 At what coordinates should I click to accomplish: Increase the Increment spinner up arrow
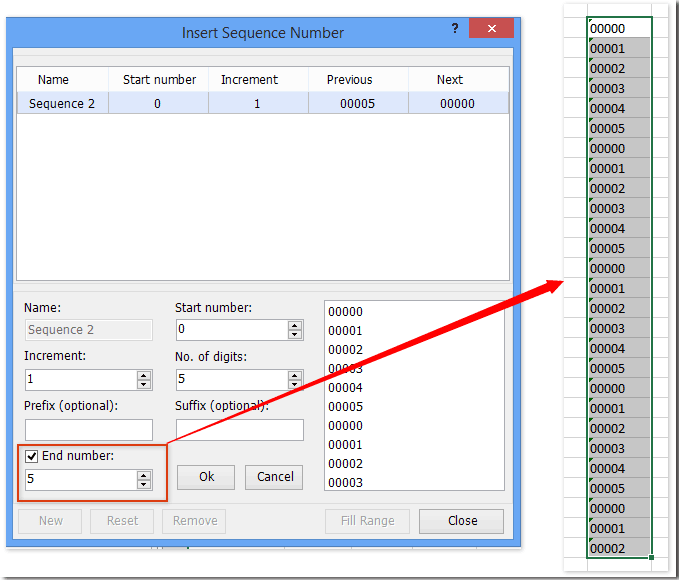pyautogui.click(x=144, y=376)
